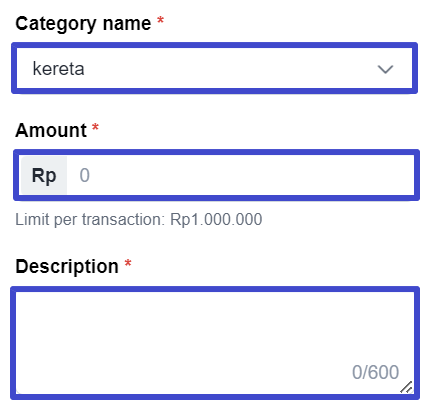Click the Rp1.000.000 limit value
This screenshot has width=426, height=408.
click(216, 220)
